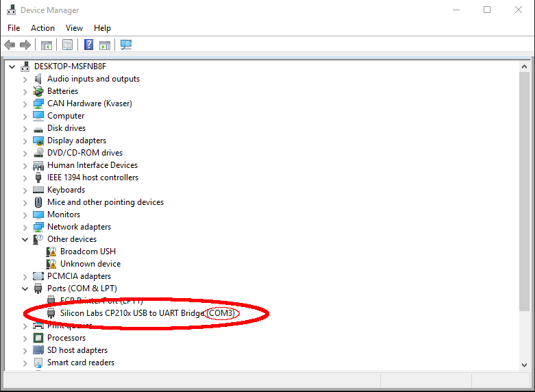Screen dimensions: 535x392
Task: Click the SD host adapters icon
Action: [x=38, y=350]
